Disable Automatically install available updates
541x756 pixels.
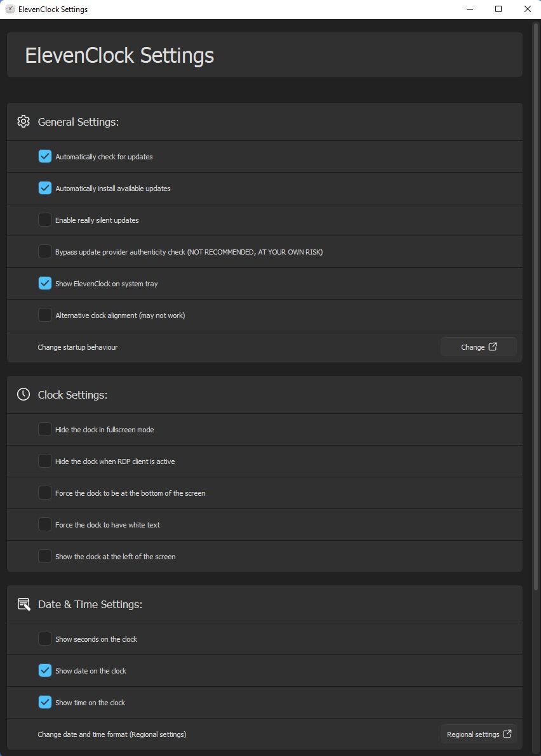(x=45, y=188)
